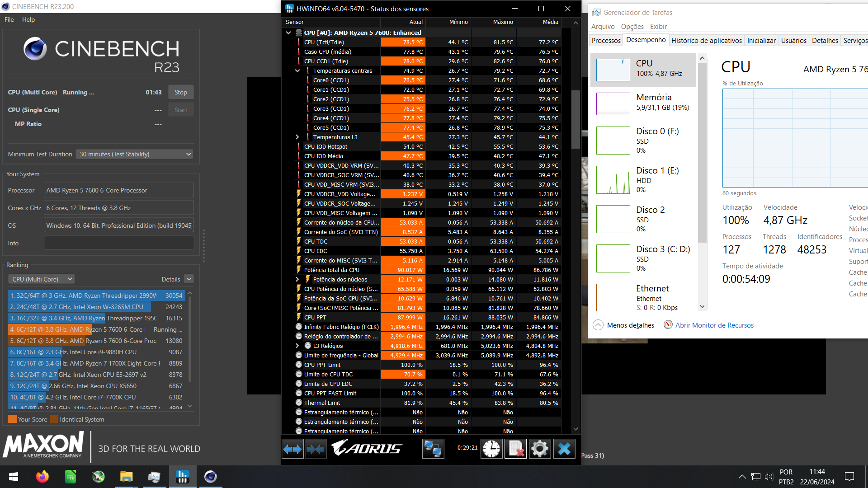Switch to Usuários tab
The image size is (868, 488).
tap(794, 40)
